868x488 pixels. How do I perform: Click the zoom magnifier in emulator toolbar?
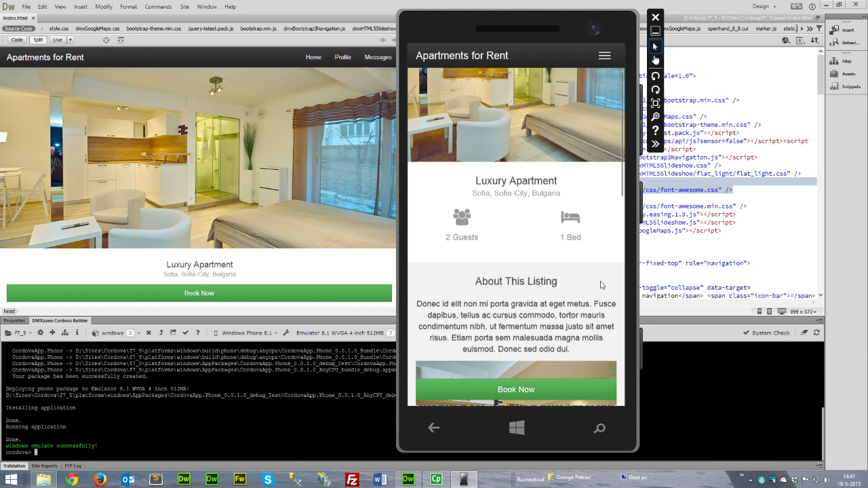coord(655,117)
